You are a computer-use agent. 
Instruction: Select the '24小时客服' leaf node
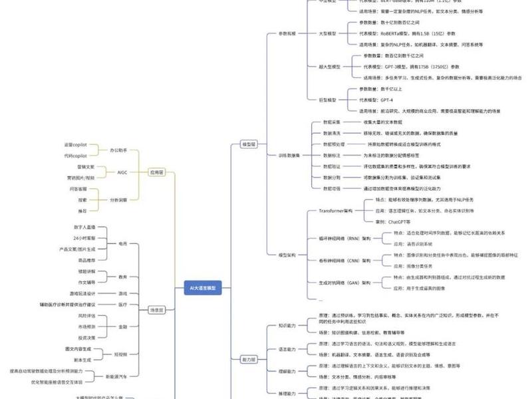(x=84, y=238)
